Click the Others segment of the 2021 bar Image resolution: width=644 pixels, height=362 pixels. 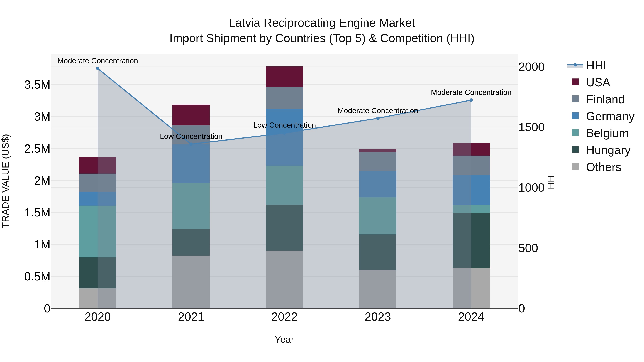[x=191, y=282]
